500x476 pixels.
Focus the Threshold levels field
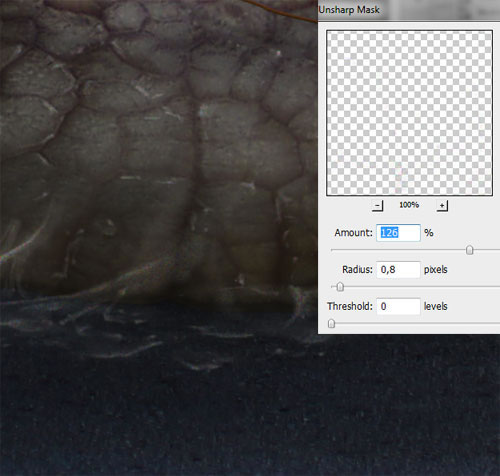click(x=398, y=306)
